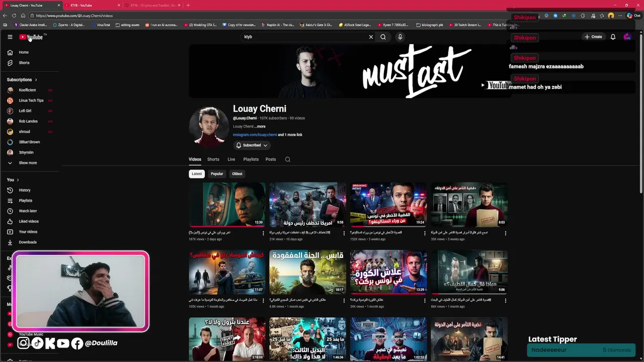
Task: Click the YouTube search field with 'ktyb'
Action: click(x=304, y=37)
